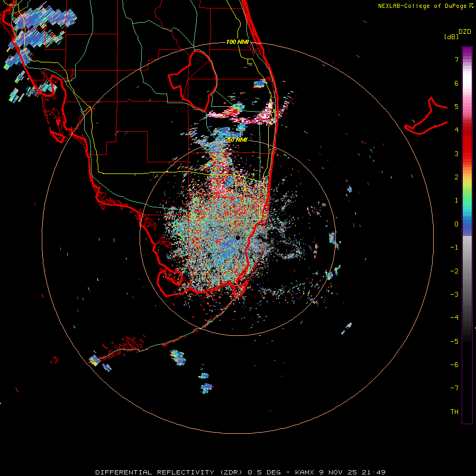The width and height of the screenshot is (476, 476).
Task: Select the -3 dB tick label on the scale
Action: click(454, 295)
